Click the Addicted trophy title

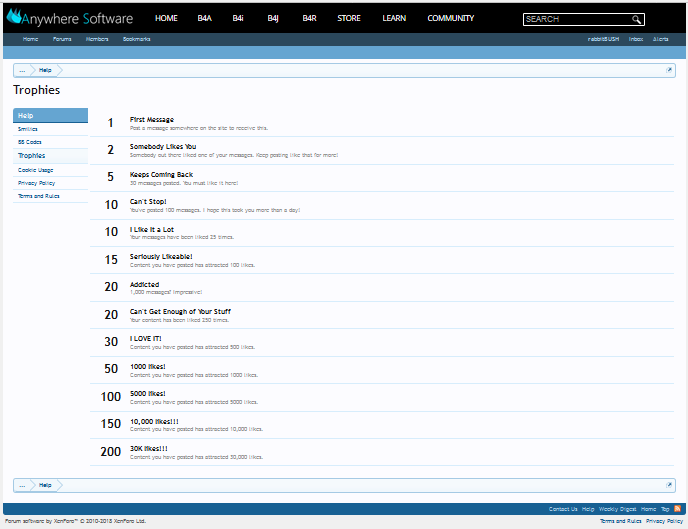pyautogui.click(x=144, y=285)
